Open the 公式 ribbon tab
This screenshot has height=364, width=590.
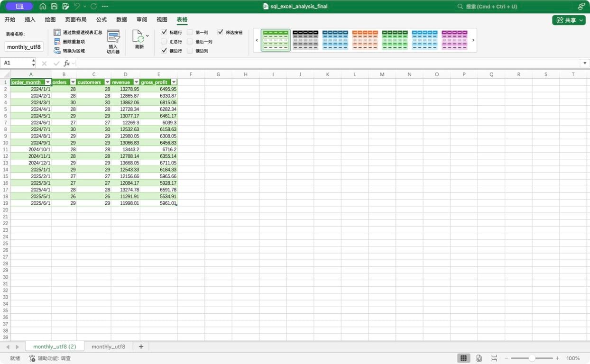pyautogui.click(x=101, y=19)
